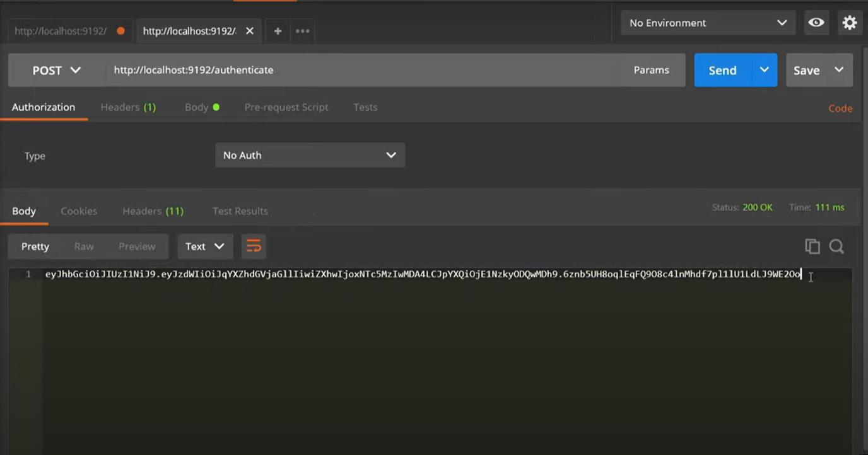This screenshot has height=455, width=868.
Task: Open the No Environment dropdown
Action: pos(707,23)
